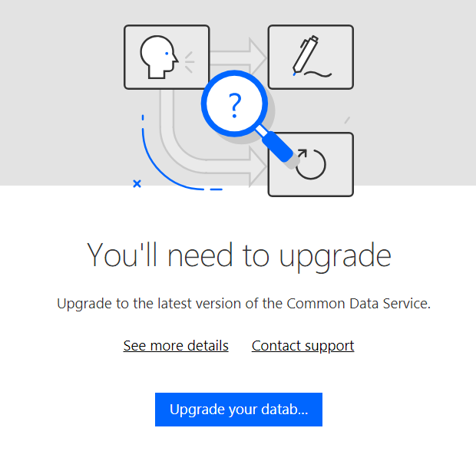This screenshot has width=476, height=451.
Task: Click the circular refresh arrow icon
Action: pyautogui.click(x=311, y=163)
